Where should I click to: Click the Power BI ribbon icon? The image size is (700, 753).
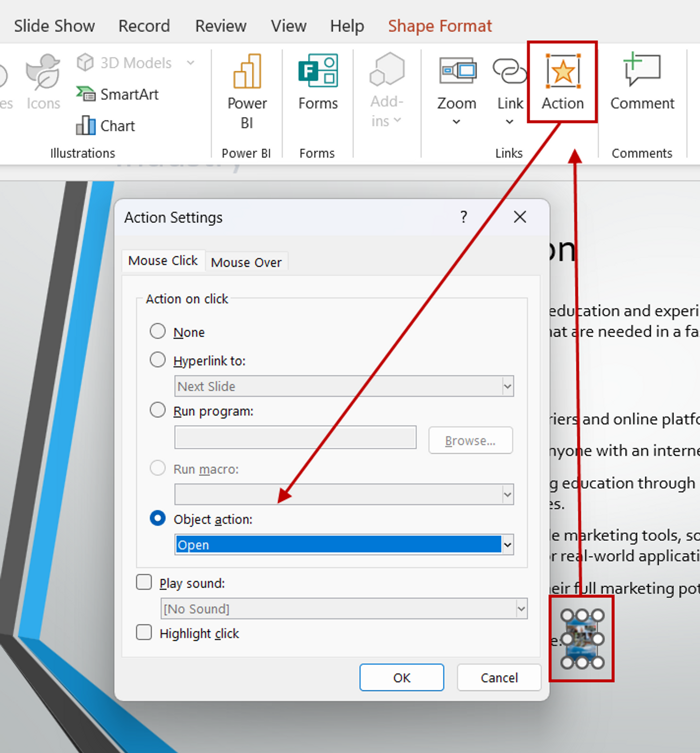pyautogui.click(x=247, y=71)
